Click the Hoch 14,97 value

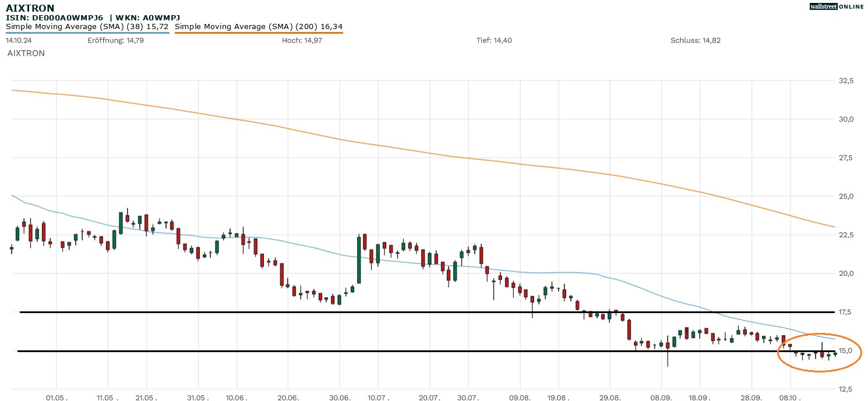(300, 40)
